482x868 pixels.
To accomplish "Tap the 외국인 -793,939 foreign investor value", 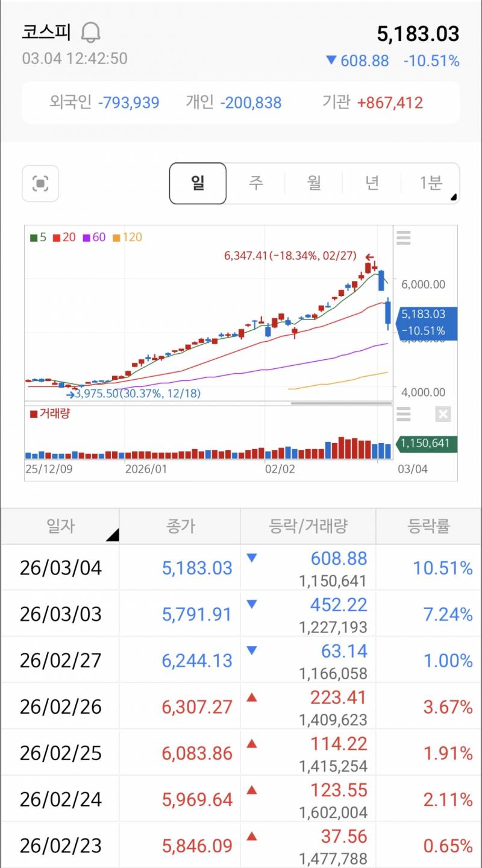I will [x=104, y=102].
